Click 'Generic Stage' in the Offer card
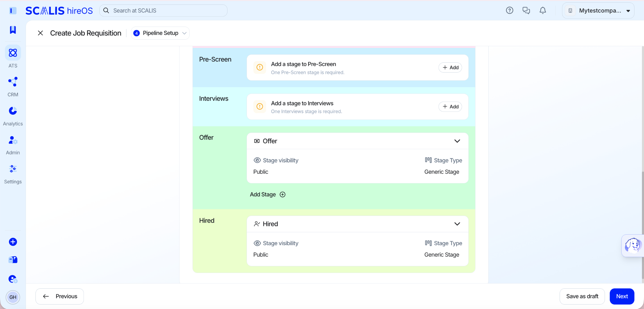Image resolution: width=644 pixels, height=309 pixels. pyautogui.click(x=442, y=172)
